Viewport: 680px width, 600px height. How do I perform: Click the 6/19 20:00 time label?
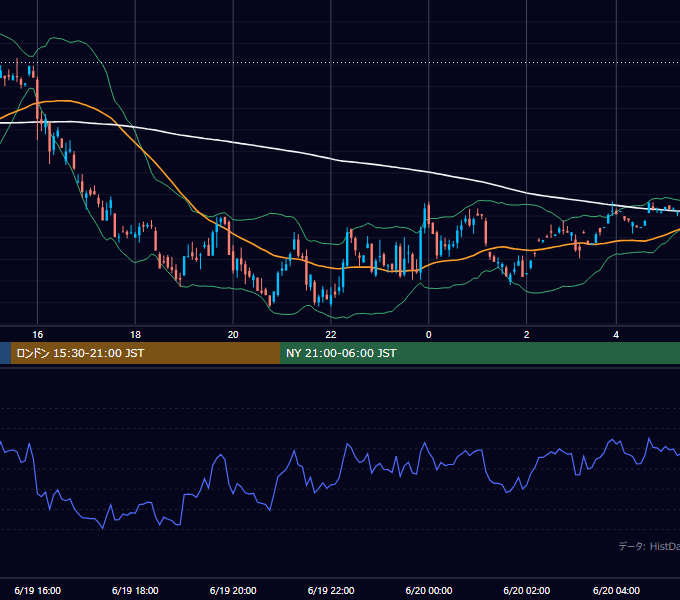tap(233, 590)
